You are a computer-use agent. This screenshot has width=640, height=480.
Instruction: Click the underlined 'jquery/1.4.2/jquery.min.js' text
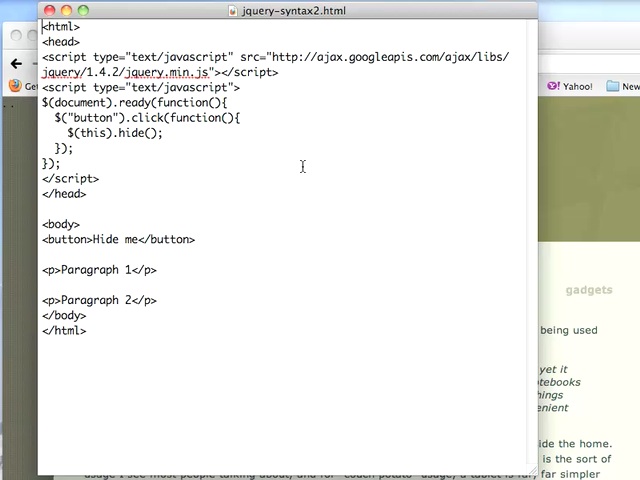(125, 72)
